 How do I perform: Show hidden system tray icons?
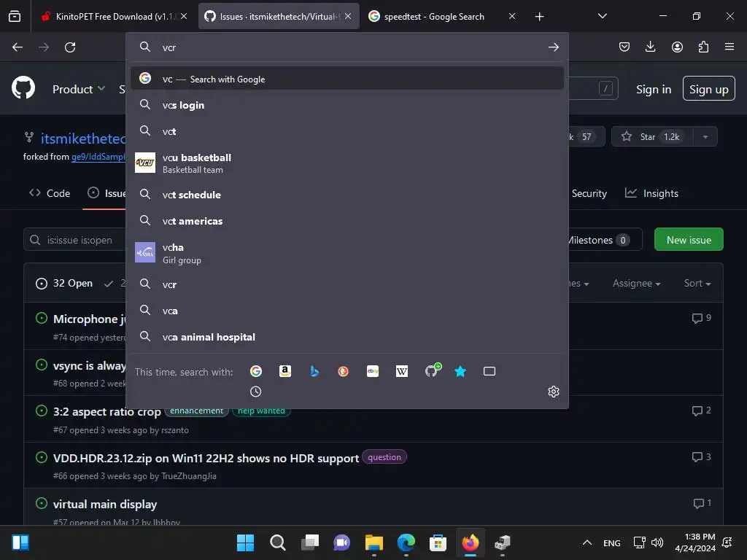587,542
